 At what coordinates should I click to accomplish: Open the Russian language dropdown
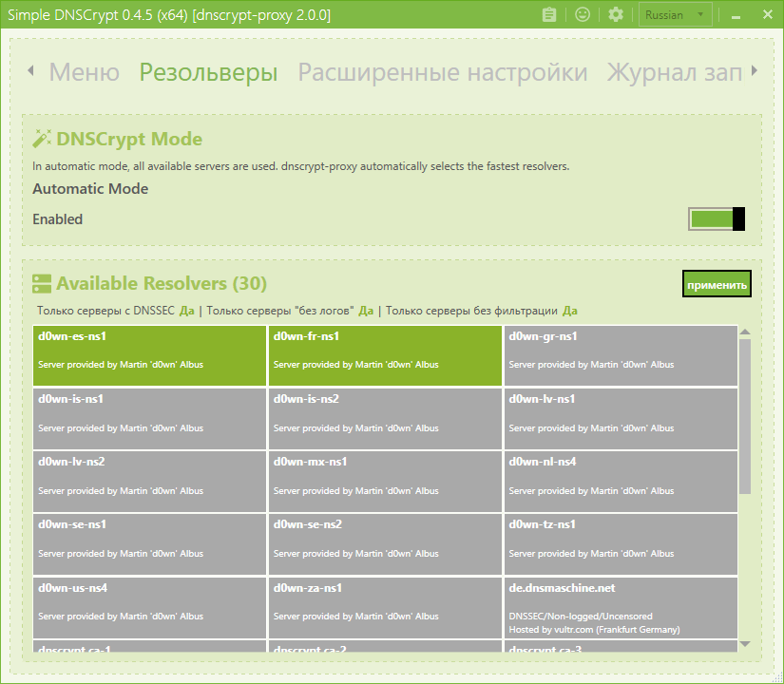[x=675, y=15]
